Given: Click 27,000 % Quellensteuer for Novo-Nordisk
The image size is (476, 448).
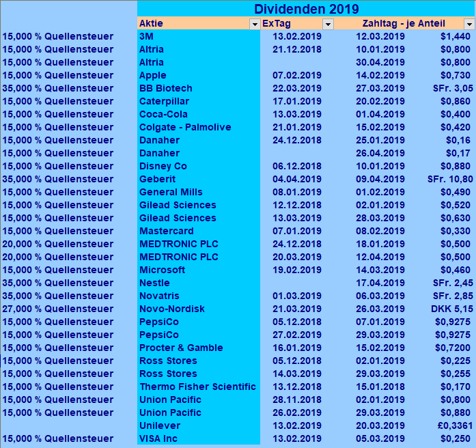Looking at the screenshot, I should coord(57,309).
